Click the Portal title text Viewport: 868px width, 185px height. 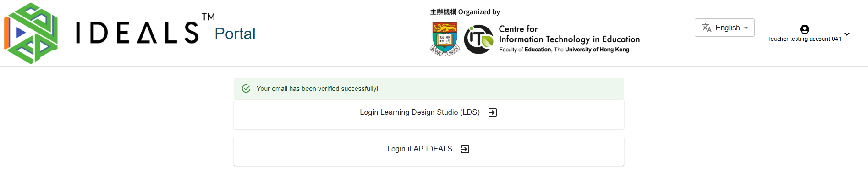point(235,34)
